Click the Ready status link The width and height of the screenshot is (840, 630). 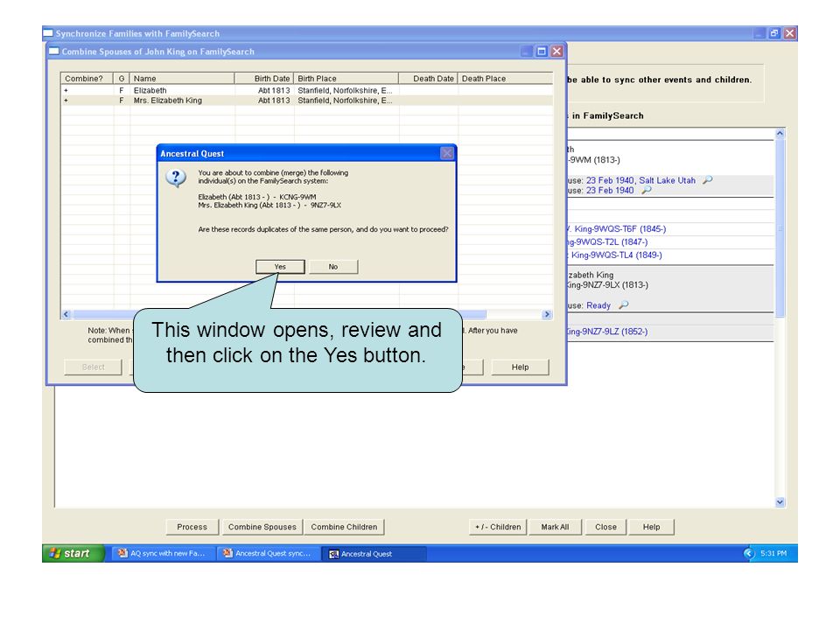tap(598, 305)
